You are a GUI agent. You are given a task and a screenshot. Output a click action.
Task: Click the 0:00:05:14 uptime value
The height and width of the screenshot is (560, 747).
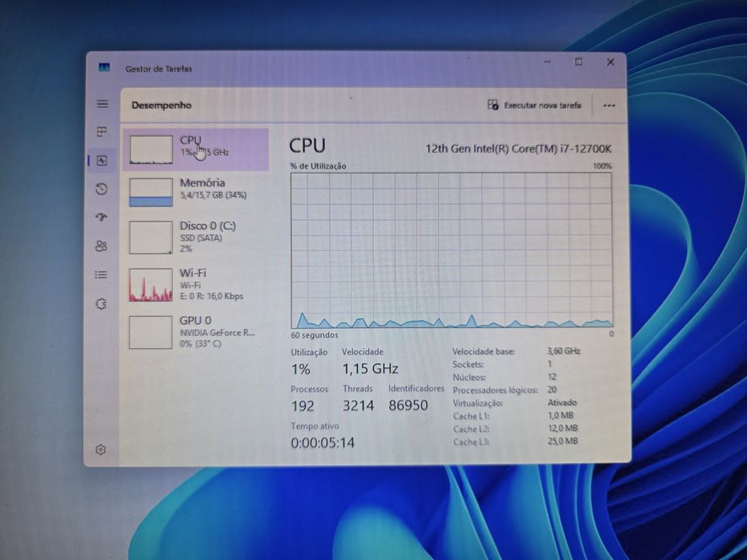point(323,443)
